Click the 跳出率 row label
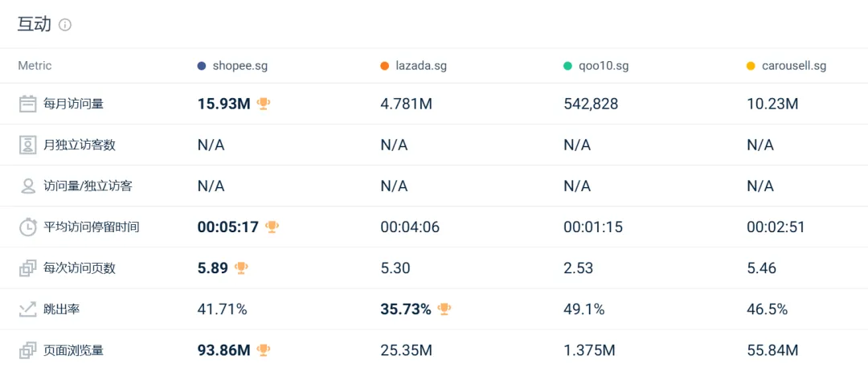Screen dimensions: 868x368 click(x=61, y=309)
